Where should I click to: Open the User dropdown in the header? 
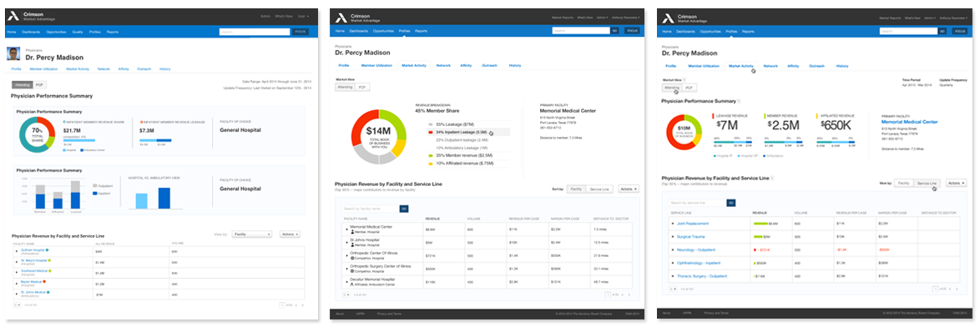tap(304, 16)
